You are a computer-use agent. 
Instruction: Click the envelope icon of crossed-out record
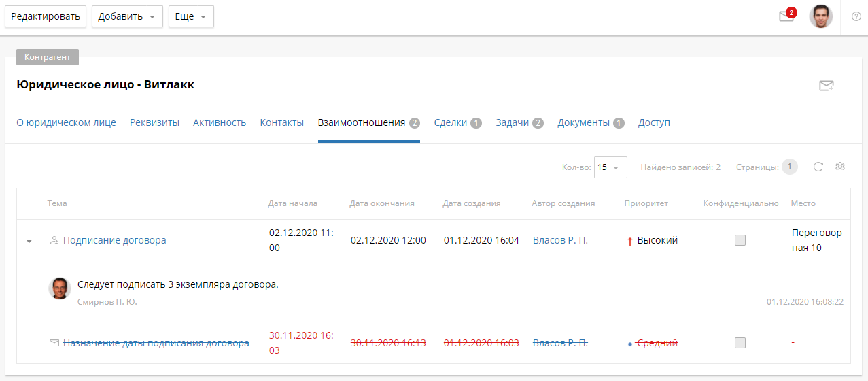[54, 344]
